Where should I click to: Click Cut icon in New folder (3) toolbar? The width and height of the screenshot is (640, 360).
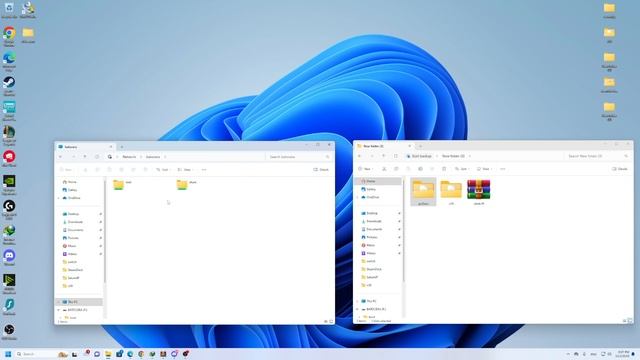(x=384, y=169)
